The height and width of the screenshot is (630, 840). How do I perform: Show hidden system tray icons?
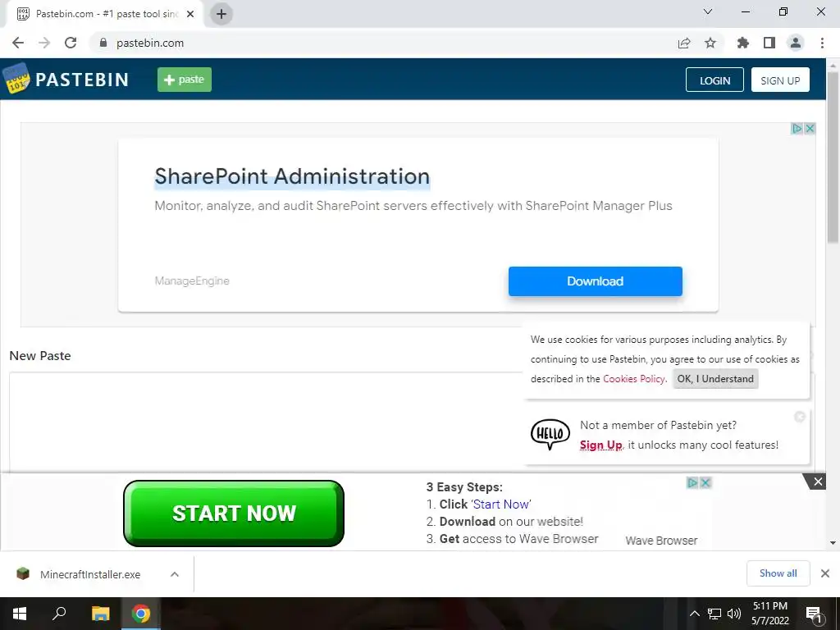point(694,614)
